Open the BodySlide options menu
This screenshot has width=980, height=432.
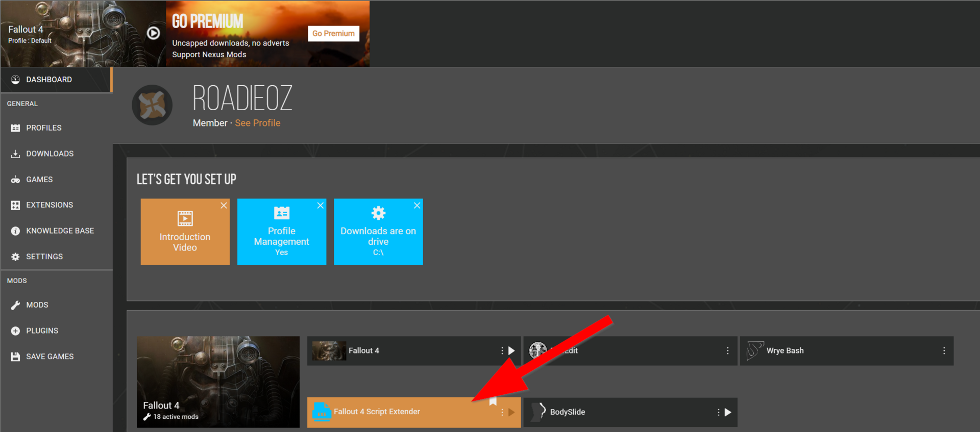pos(719,412)
